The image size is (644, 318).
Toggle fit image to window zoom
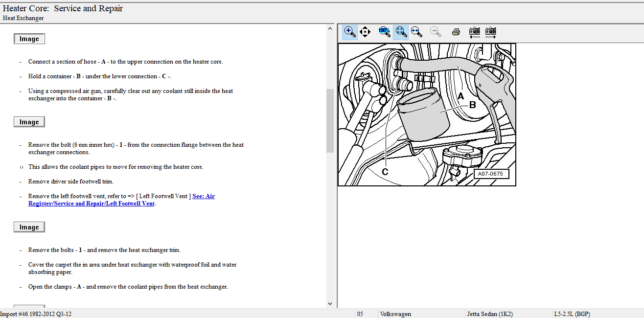[x=401, y=32]
